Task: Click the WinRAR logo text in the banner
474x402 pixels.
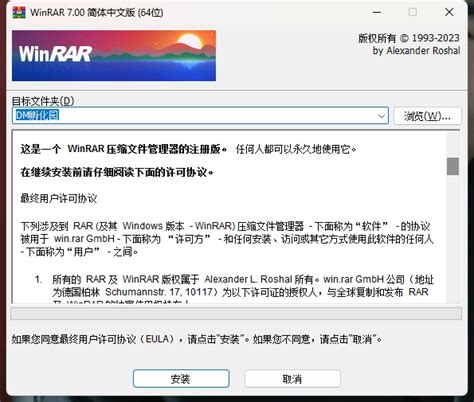Action: click(x=55, y=54)
